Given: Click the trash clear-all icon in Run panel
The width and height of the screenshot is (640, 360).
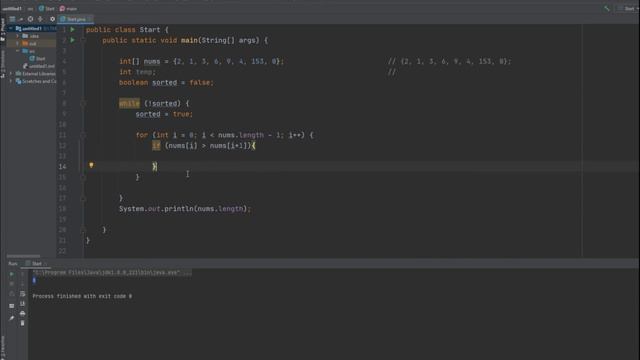Looking at the screenshot, I should [x=22, y=323].
